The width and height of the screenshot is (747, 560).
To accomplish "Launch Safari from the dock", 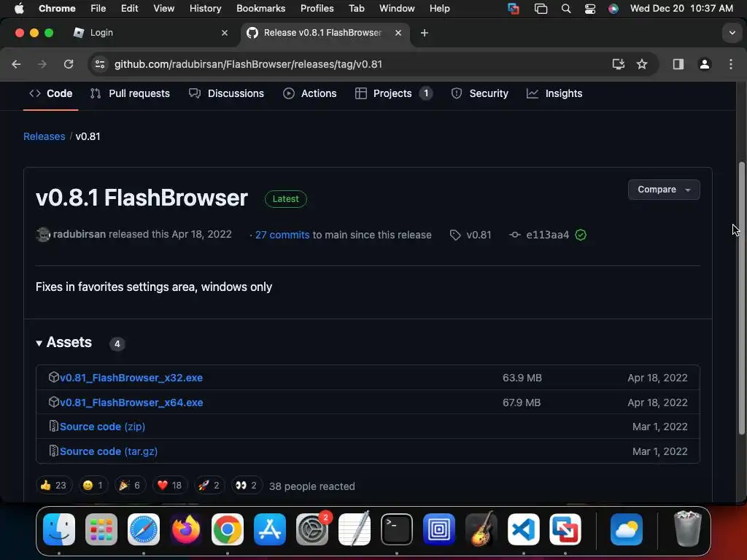I will (x=144, y=529).
